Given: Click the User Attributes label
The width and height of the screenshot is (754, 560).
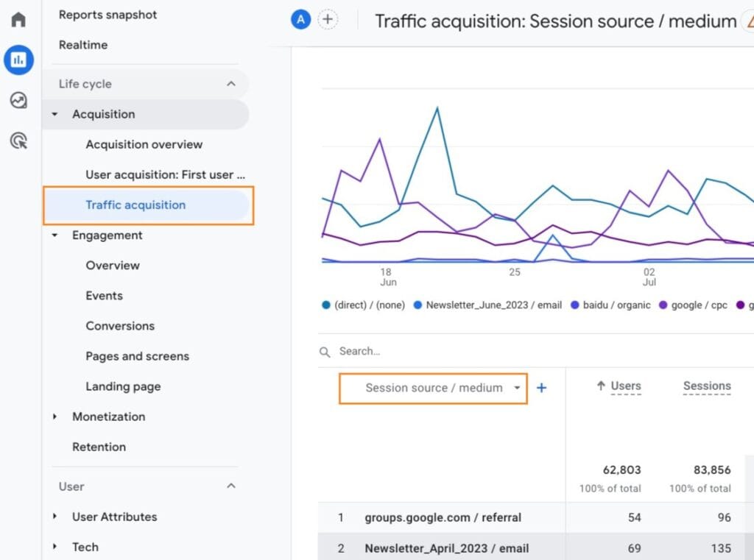Looking at the screenshot, I should [x=114, y=517].
